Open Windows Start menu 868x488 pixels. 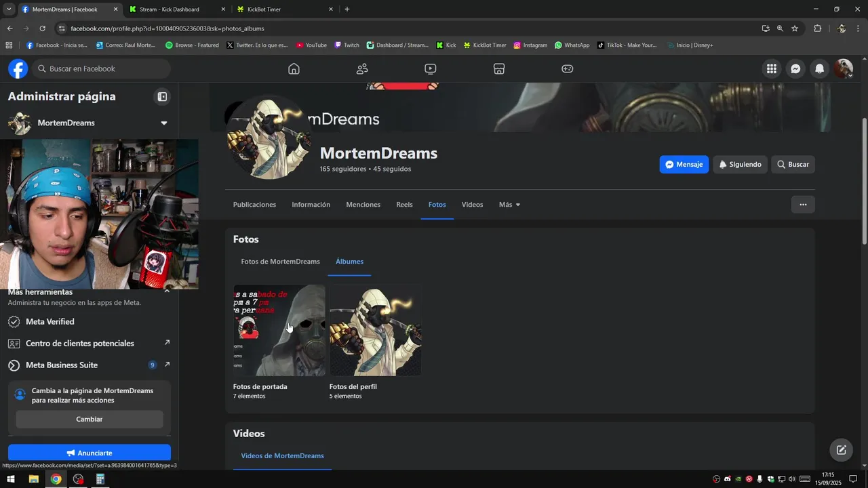coord(11,479)
